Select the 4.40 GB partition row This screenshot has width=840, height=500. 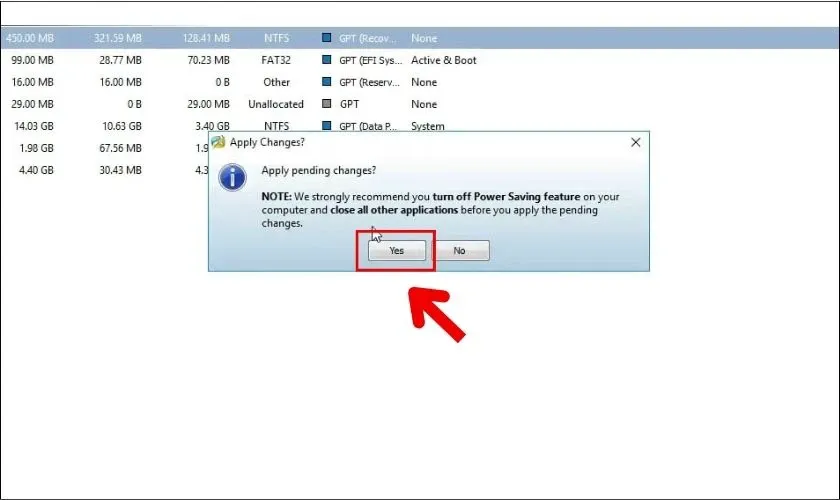click(100, 170)
